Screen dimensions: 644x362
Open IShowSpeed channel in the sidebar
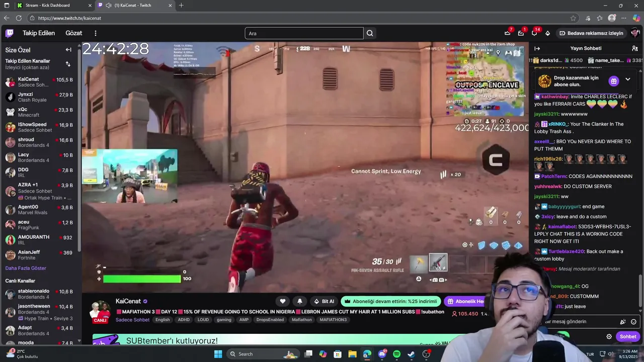[x=40, y=127]
